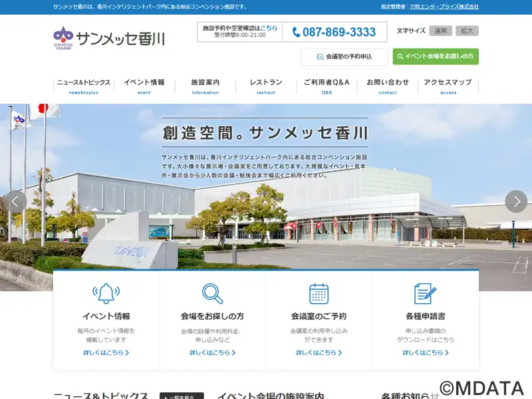Set text size to 通常
Viewport: 532px width, 399px height.
click(440, 31)
